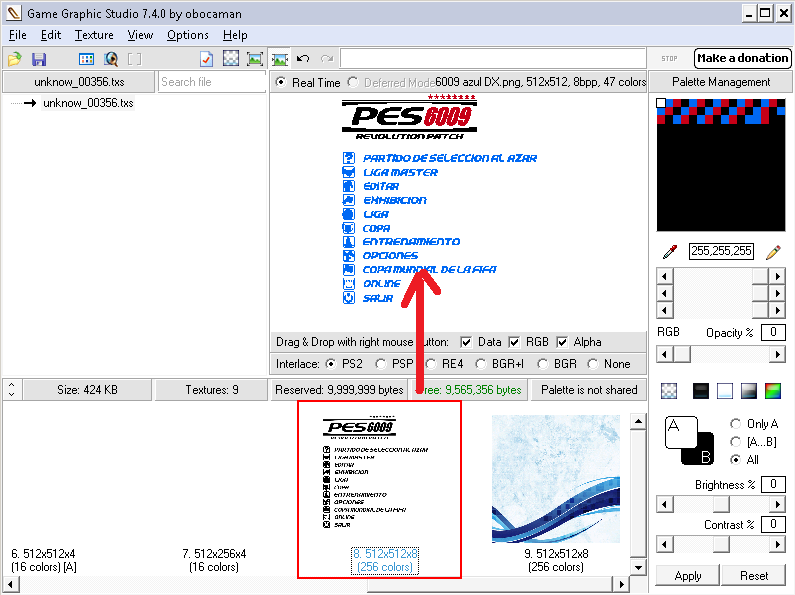The image size is (795, 595).
Task: Click the Brightness slider right arrow
Action: [777, 504]
